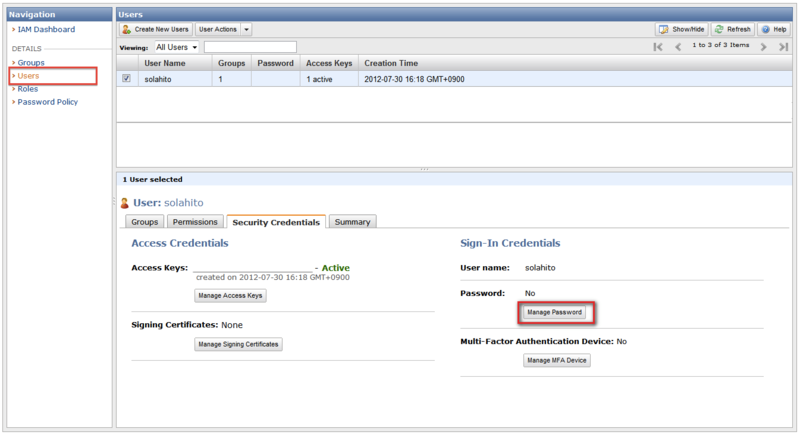Switch to the Summary tab
Screen dimensions: 800x435
click(x=353, y=222)
